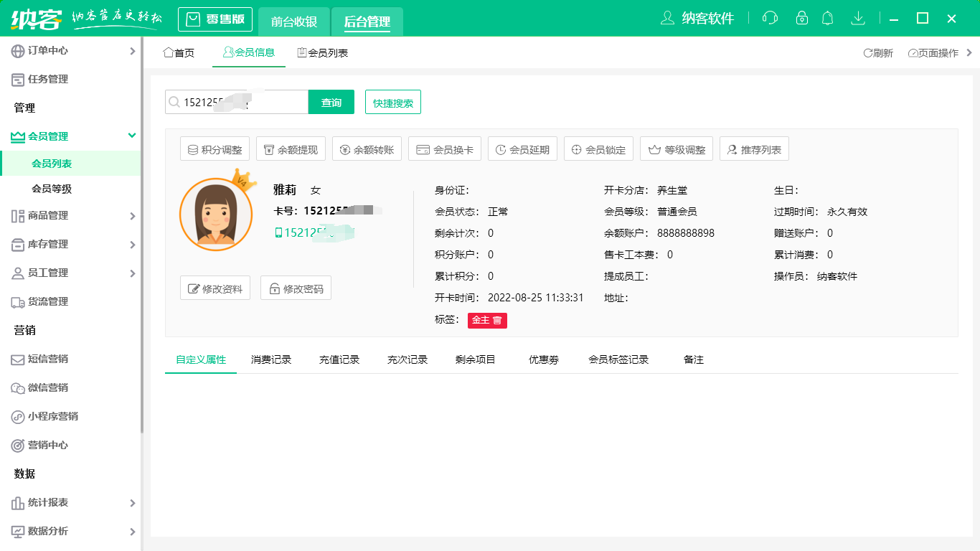Screen dimensions: 980x551
Task: Click the headset support icon in top bar
Action: pos(770,18)
